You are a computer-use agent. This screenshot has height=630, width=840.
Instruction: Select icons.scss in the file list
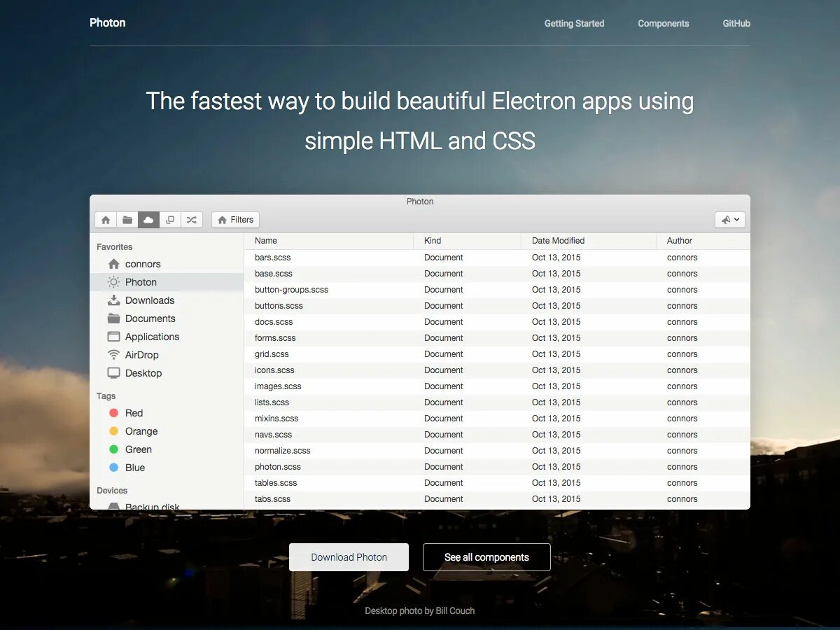pos(497,370)
